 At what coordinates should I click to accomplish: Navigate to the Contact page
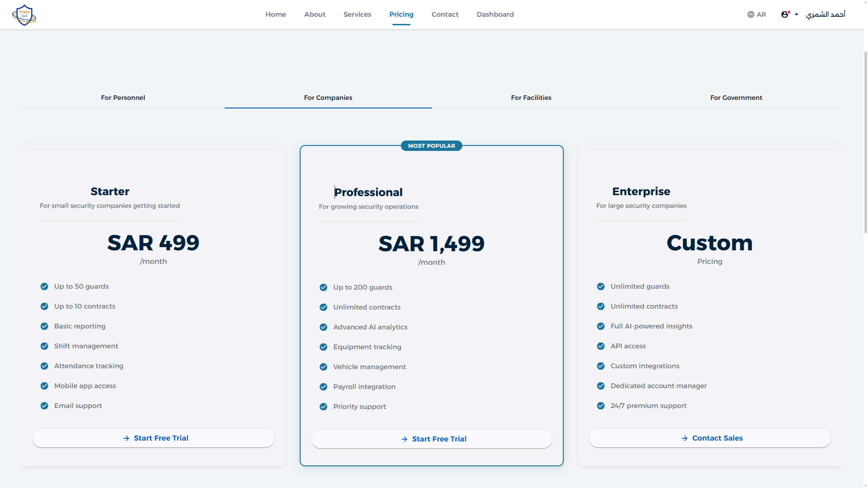(x=445, y=14)
